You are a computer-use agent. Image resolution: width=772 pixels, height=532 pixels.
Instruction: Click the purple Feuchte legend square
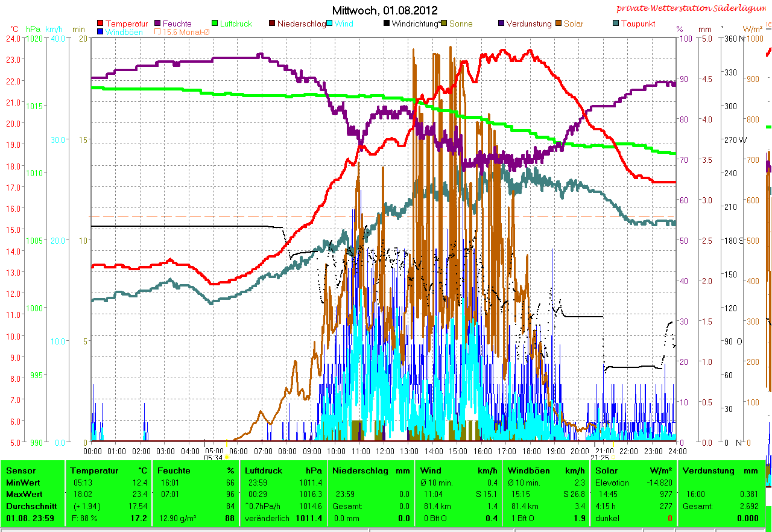coord(158,24)
